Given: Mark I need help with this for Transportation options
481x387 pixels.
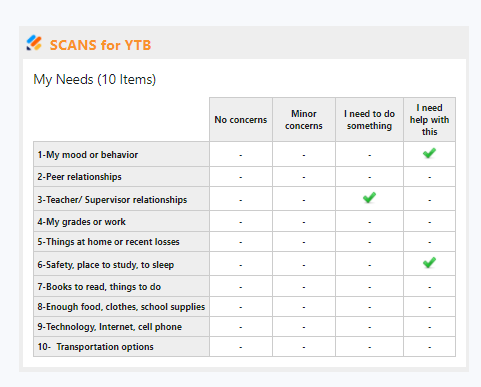Looking at the screenshot, I should [x=430, y=347].
